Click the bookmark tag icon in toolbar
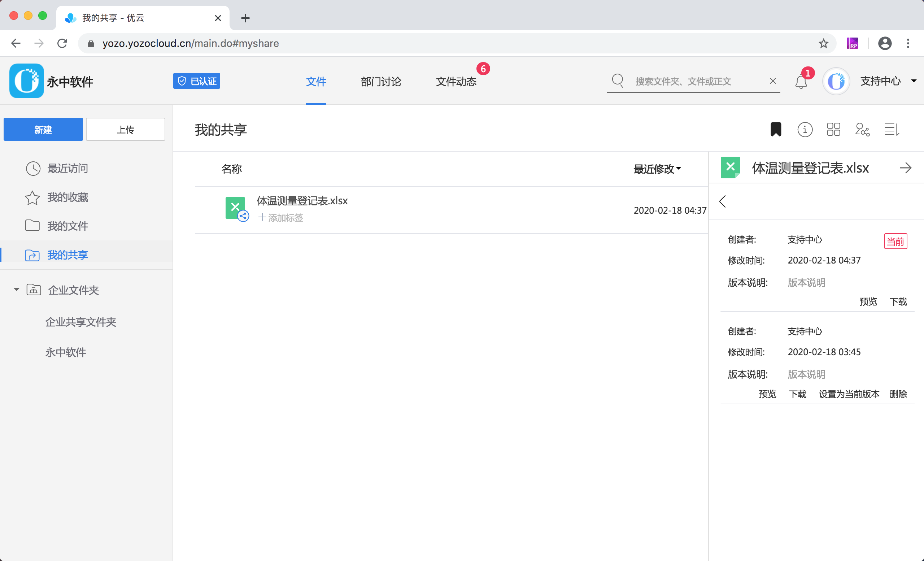The image size is (924, 561). tap(776, 130)
